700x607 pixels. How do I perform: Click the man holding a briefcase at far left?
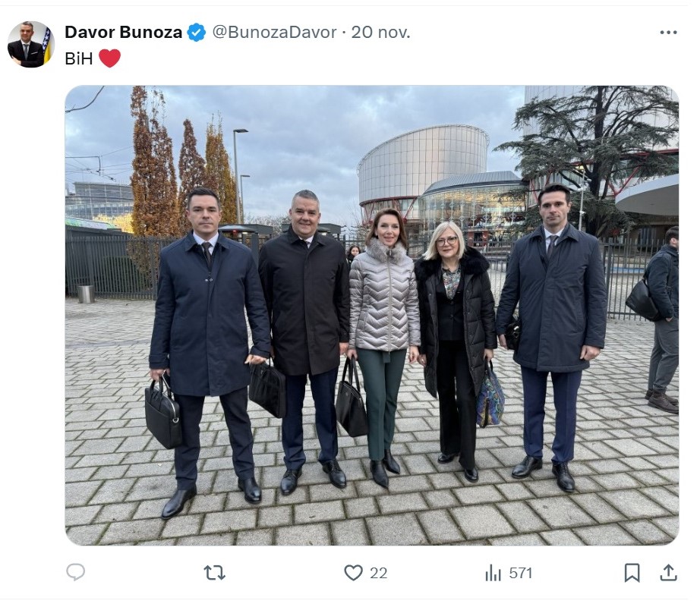[x=207, y=352]
